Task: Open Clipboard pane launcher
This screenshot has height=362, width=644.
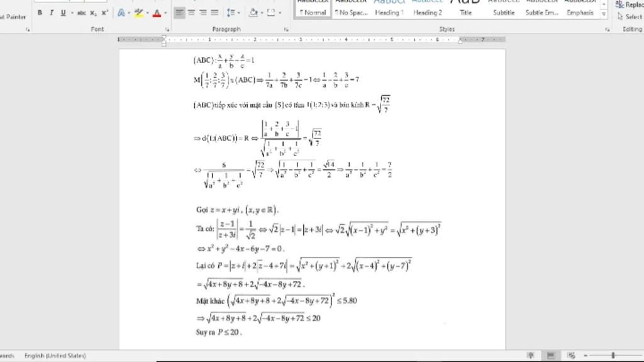Action: pos(28,30)
